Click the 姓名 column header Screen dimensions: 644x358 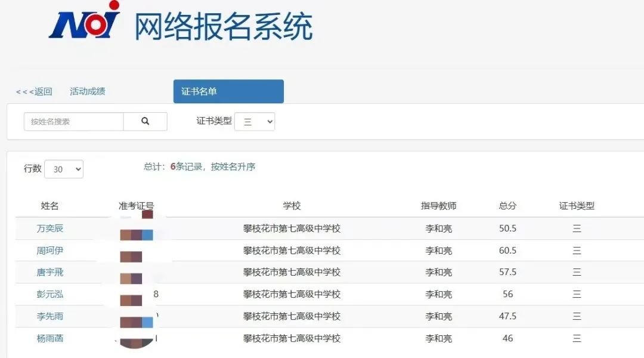pyautogui.click(x=50, y=206)
